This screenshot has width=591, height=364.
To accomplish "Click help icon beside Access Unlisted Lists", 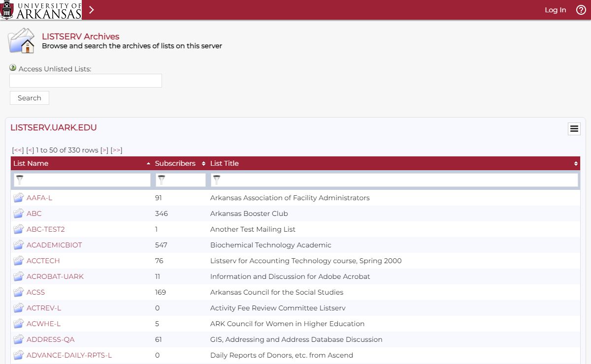I will click(13, 68).
